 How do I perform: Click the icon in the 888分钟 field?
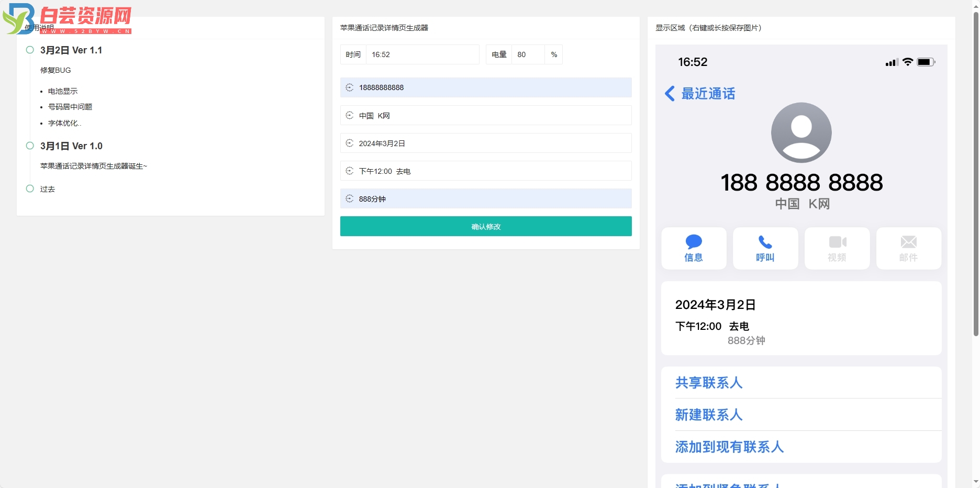(x=350, y=198)
